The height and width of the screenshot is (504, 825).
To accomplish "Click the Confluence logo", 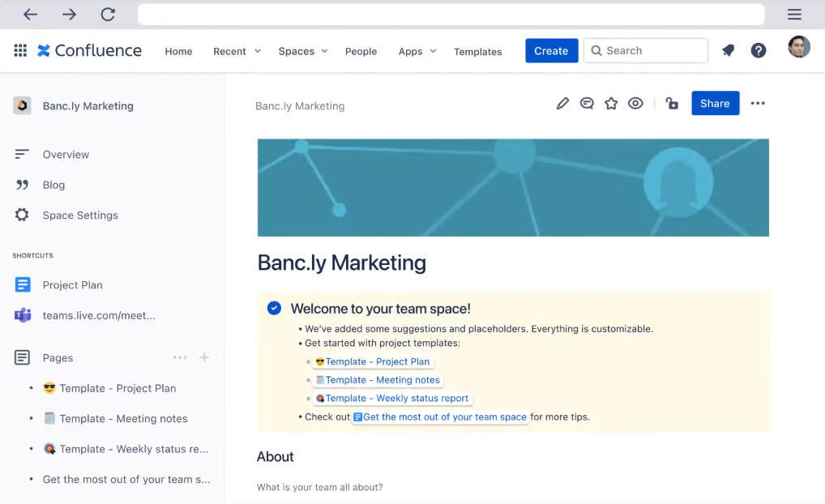I will coord(89,50).
